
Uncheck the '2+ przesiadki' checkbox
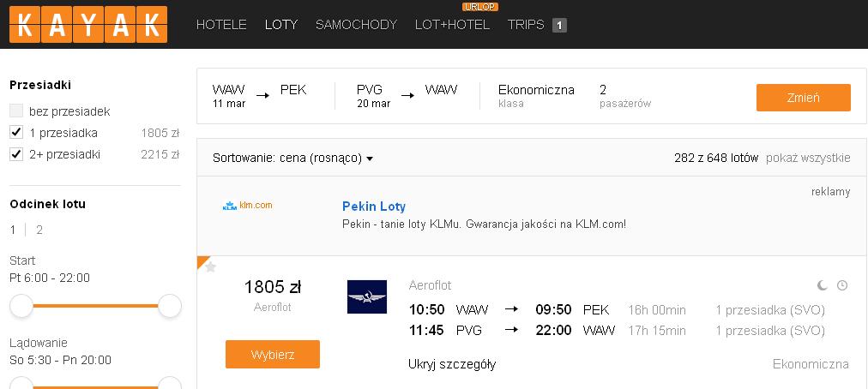(16, 154)
